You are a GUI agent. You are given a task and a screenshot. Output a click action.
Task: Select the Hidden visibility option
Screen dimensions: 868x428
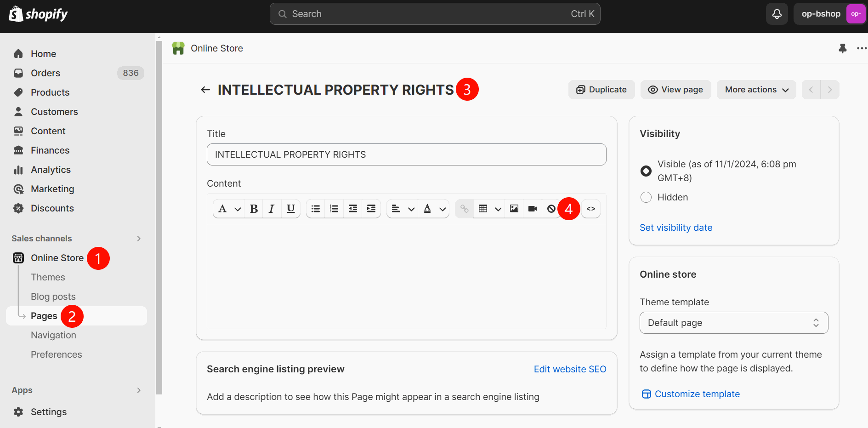click(646, 197)
